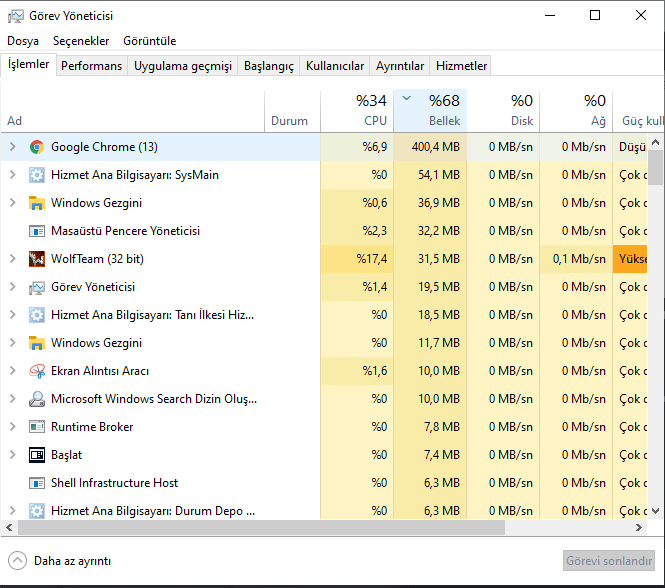Open the Seçenekler menu

tap(81, 41)
